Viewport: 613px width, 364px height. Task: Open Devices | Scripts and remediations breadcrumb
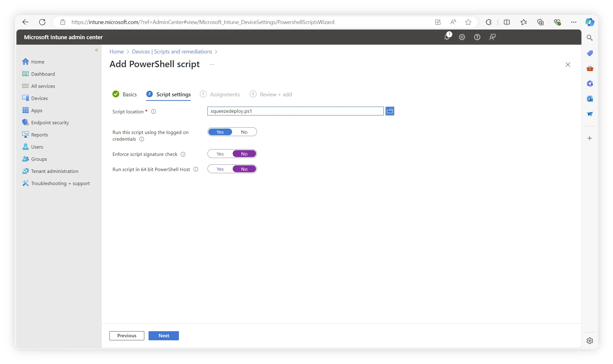172,52
